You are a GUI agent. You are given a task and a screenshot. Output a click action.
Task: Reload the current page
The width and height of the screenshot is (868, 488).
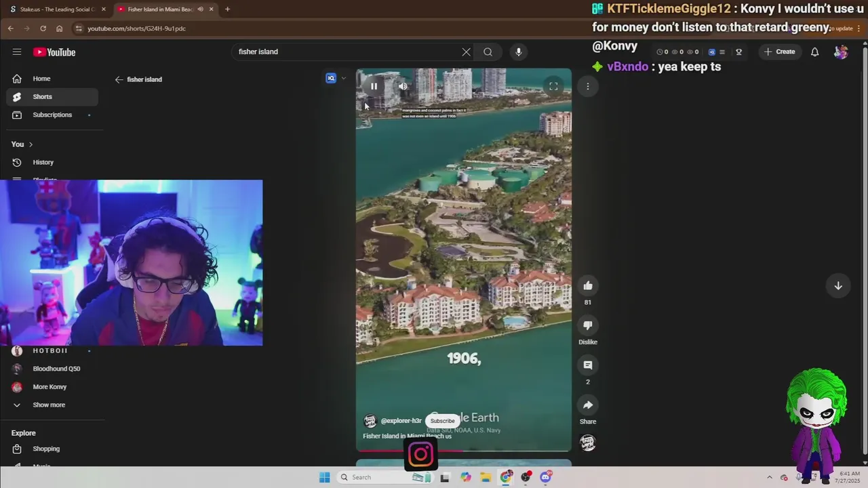[43, 28]
